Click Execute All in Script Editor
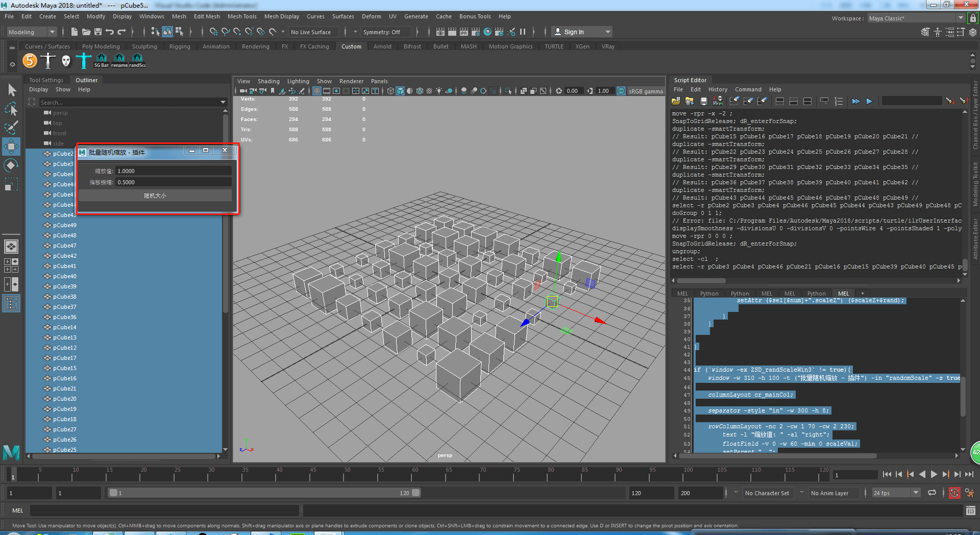This screenshot has width=980, height=535. point(856,102)
